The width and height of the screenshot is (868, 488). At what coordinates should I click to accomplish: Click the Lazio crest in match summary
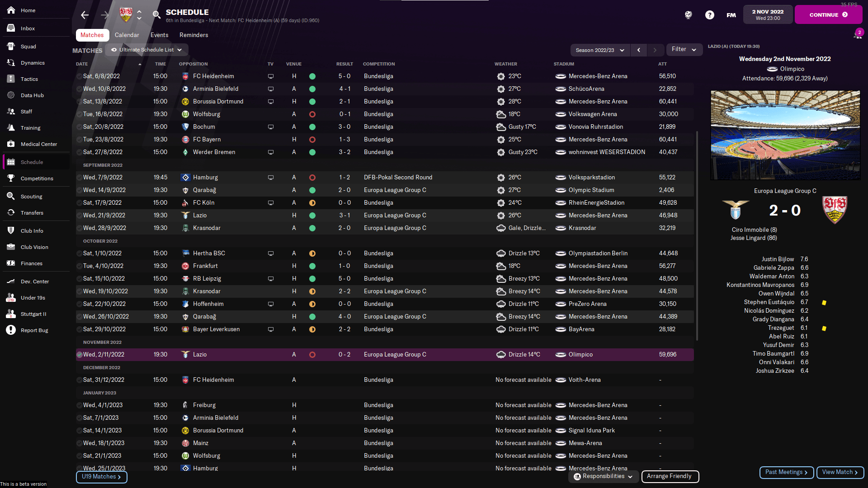pos(736,210)
